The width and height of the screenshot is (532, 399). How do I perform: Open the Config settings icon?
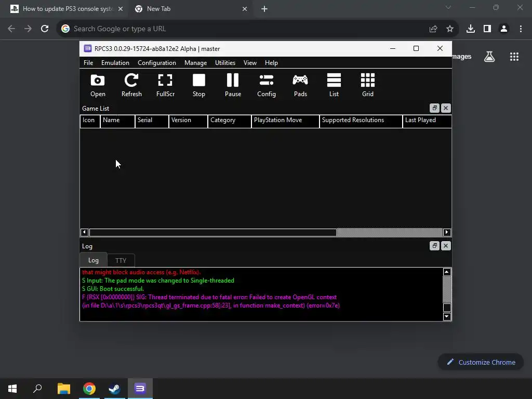(x=267, y=85)
